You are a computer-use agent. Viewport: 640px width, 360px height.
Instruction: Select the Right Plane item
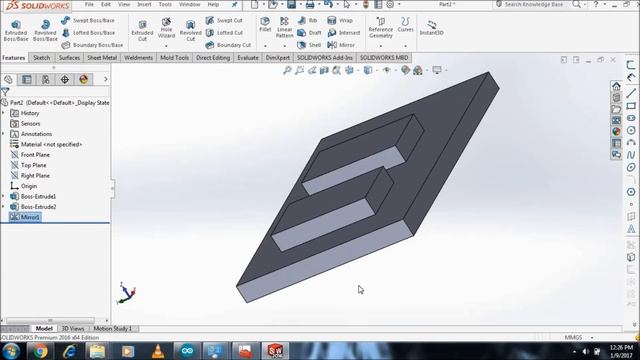point(30,176)
